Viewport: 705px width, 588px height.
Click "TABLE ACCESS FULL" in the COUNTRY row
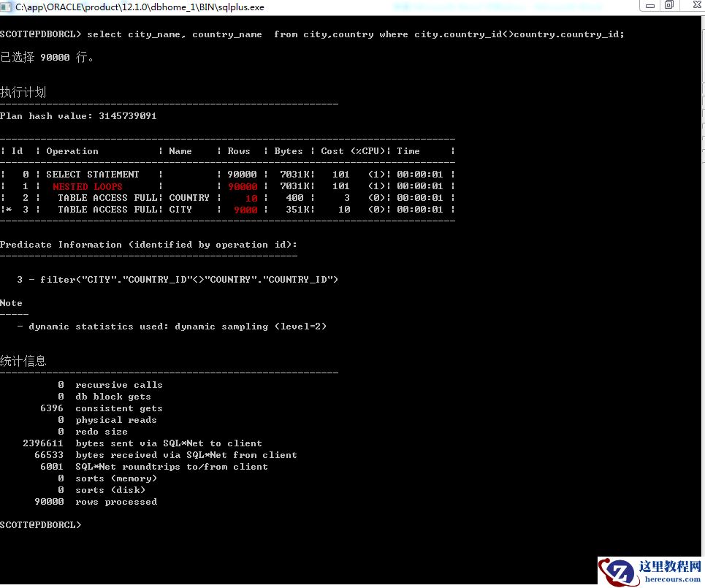coord(107,198)
